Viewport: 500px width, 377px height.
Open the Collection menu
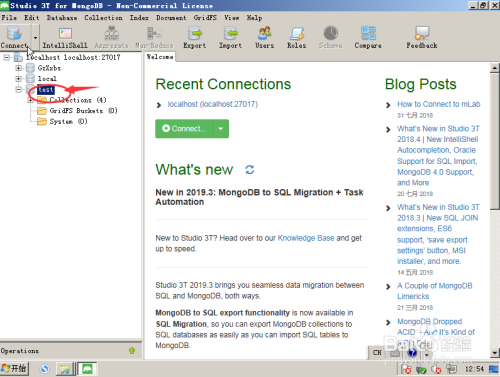(x=103, y=18)
